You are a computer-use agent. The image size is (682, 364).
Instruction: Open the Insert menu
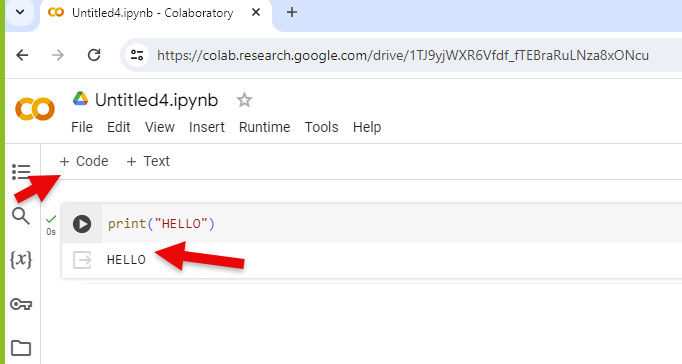coord(207,127)
